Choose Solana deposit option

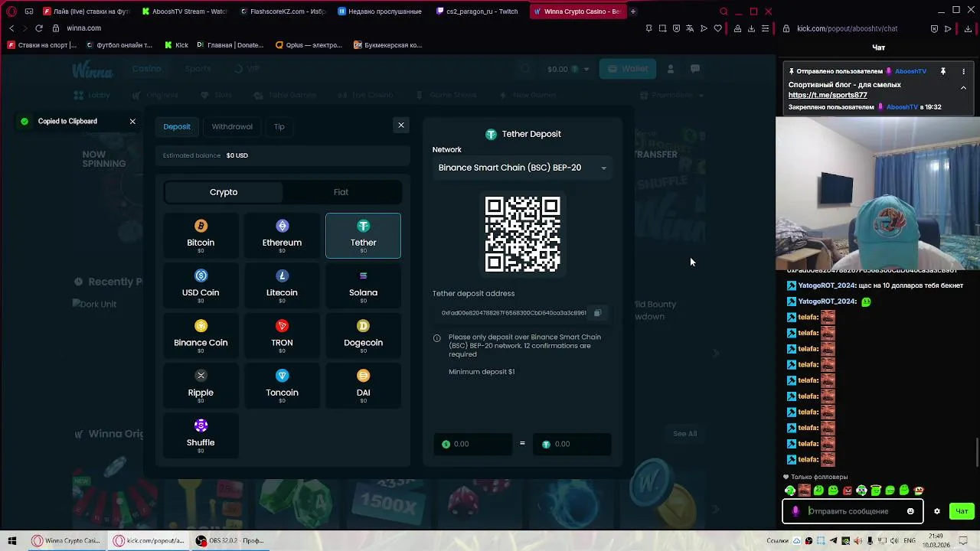click(x=363, y=285)
